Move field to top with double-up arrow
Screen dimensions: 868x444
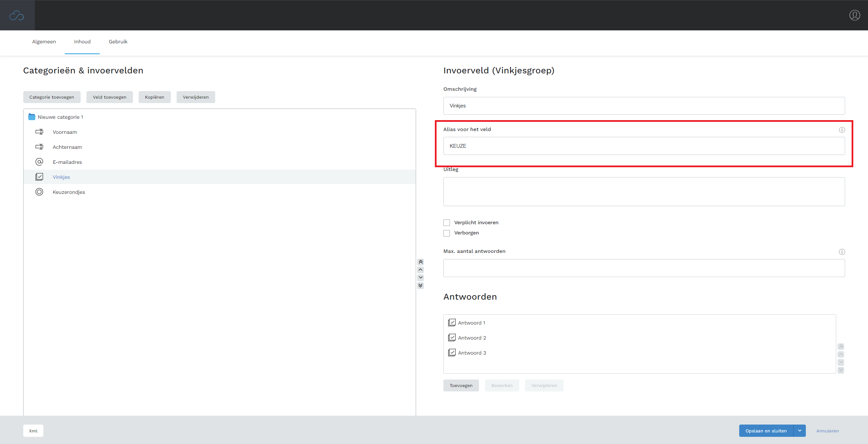[x=421, y=262]
